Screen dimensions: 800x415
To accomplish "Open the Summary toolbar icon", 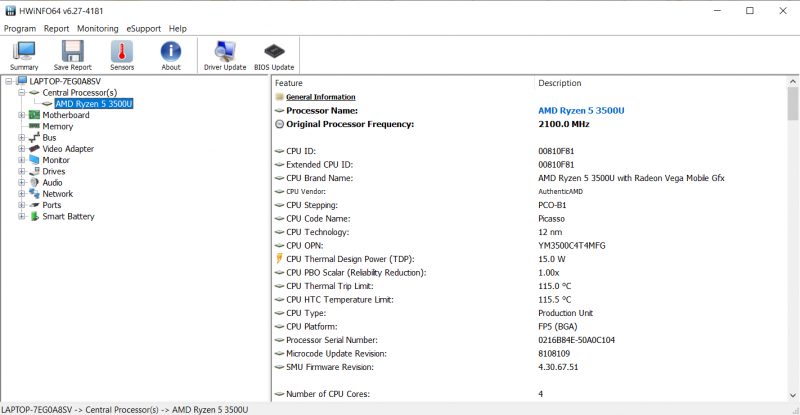I will (x=24, y=54).
